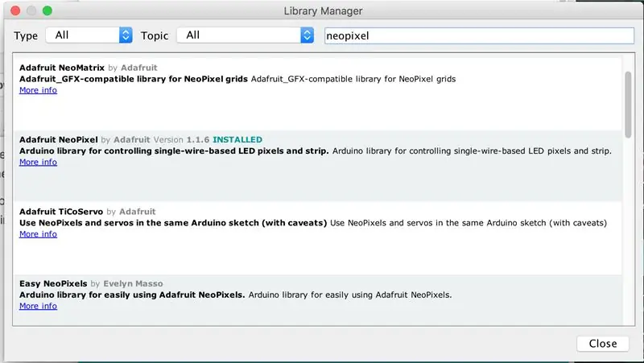Screen dimensions: 644x363
Task: Select the Adafruit TiCoServo library title
Action: (x=61, y=212)
